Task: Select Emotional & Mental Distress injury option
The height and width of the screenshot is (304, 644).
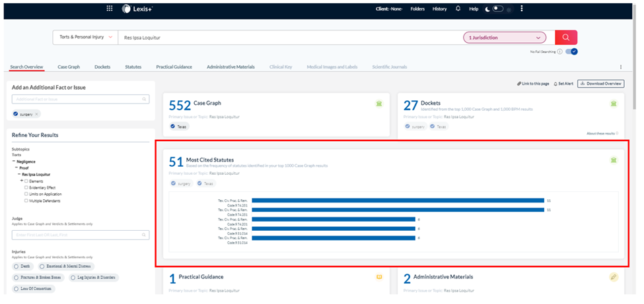Action: click(x=65, y=266)
